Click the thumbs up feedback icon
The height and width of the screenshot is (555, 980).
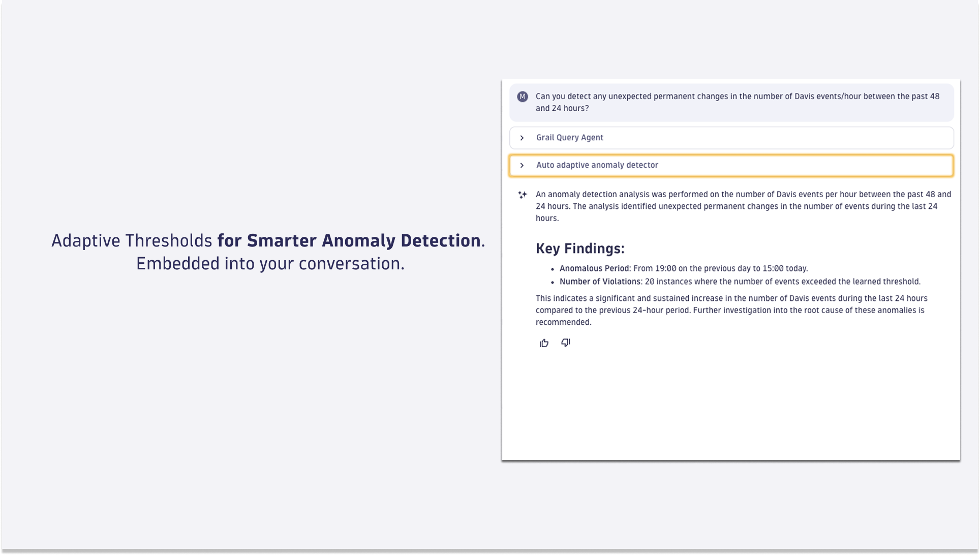tap(544, 343)
